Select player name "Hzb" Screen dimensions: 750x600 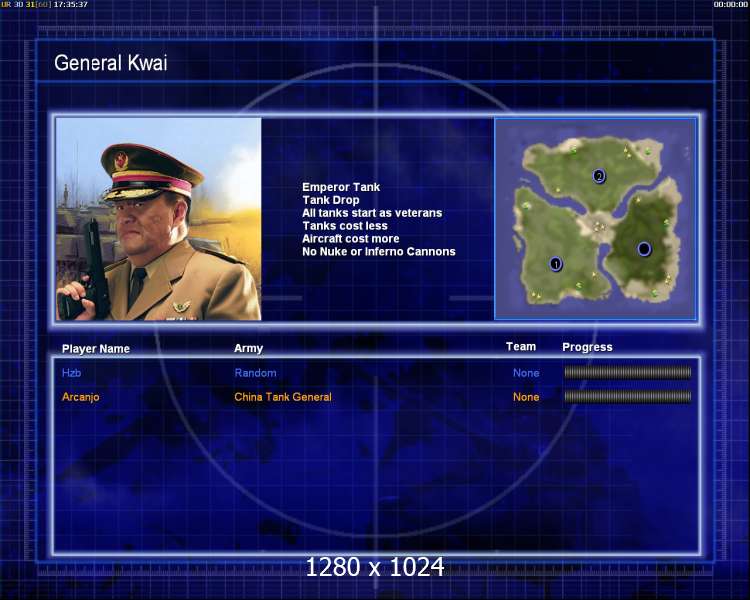(71, 373)
